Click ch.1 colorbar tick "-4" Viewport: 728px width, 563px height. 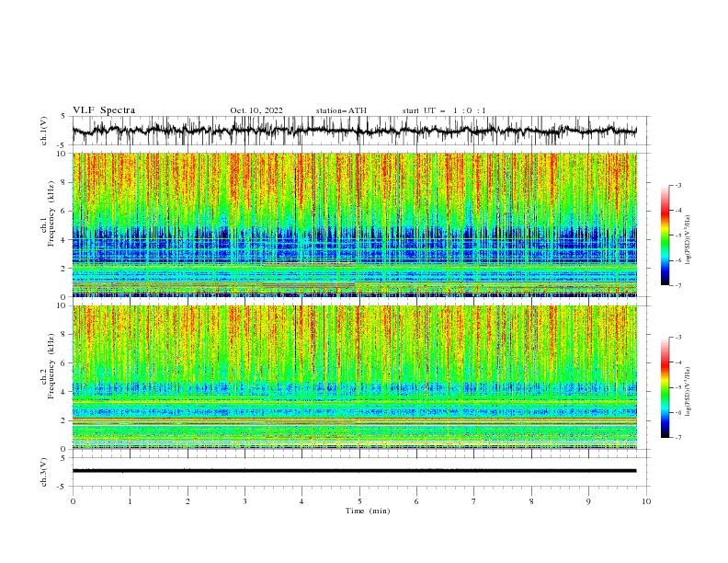click(x=678, y=211)
